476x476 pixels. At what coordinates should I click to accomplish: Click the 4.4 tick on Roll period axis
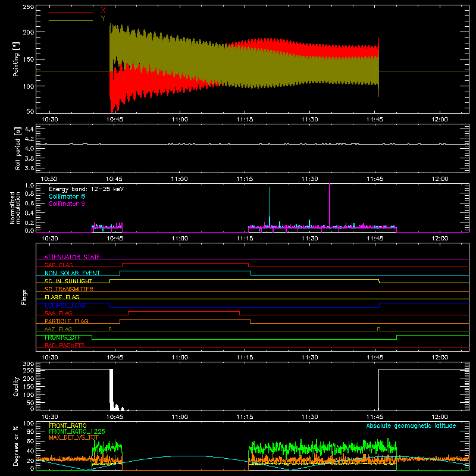tap(29, 129)
